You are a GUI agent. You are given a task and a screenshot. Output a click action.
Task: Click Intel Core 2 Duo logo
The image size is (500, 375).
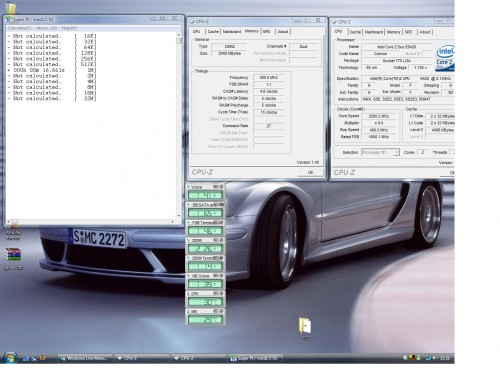click(x=445, y=58)
